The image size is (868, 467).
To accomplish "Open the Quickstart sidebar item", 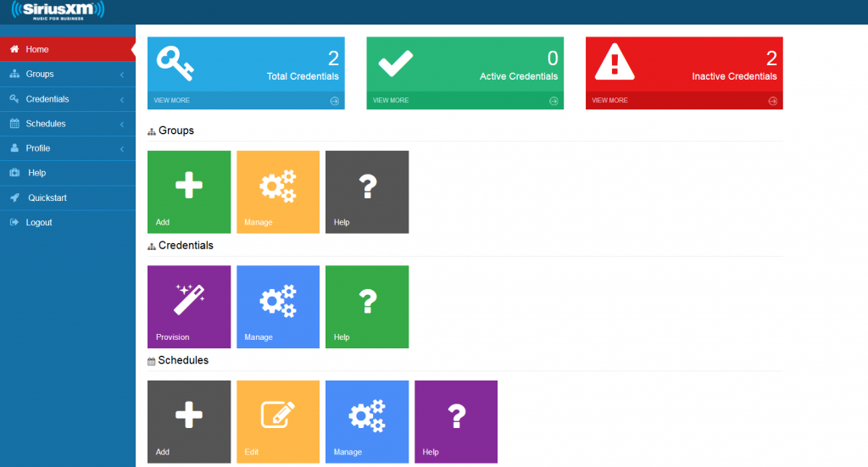I will point(68,197).
